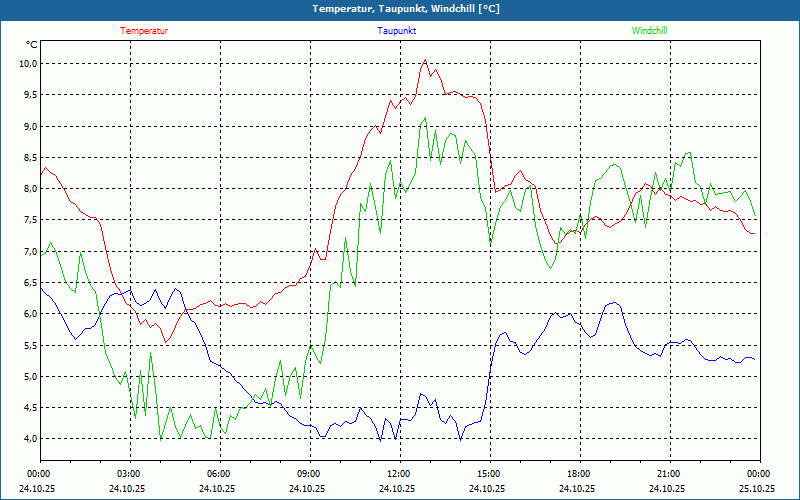Image resolution: width=800 pixels, height=500 pixels.
Task: Click the green Windchill legend label
Action: 649,31
